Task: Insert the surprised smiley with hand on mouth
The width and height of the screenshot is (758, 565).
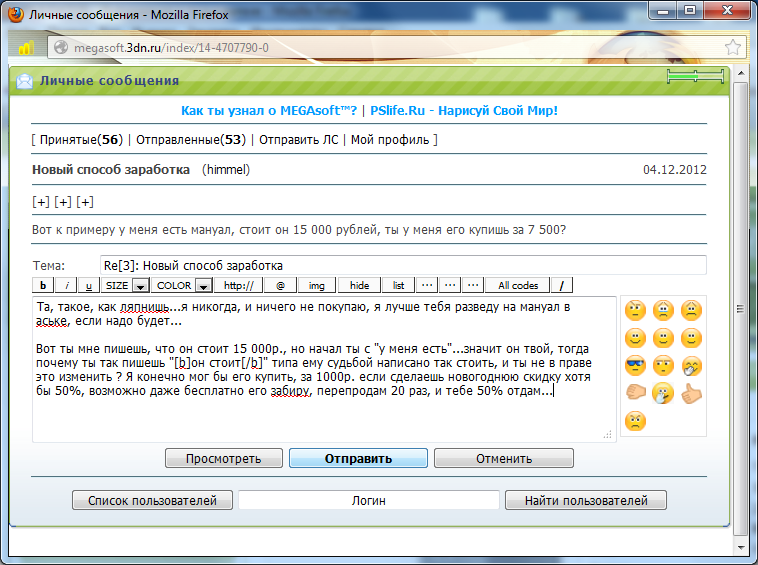Action: click(663, 393)
